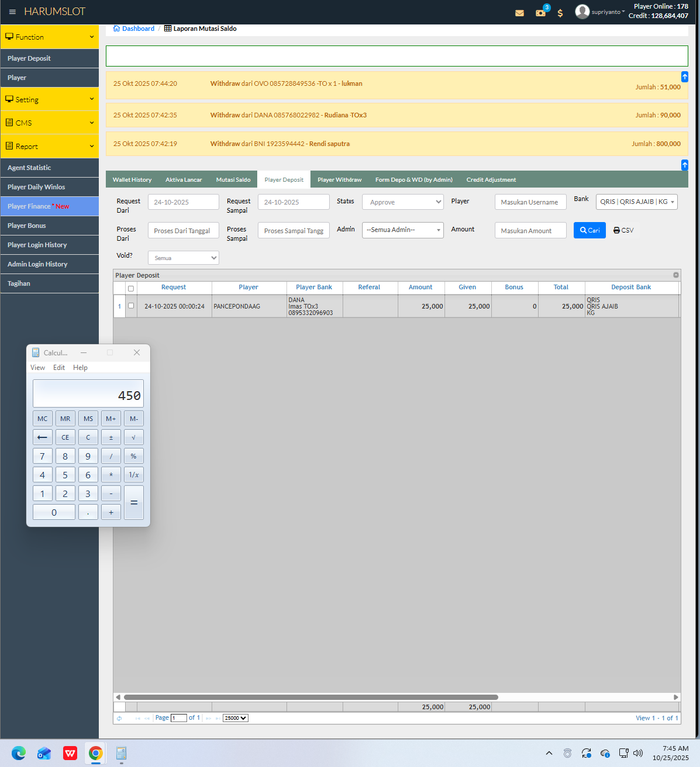Click the dollar sign icon in header
The width and height of the screenshot is (700, 767).
point(560,13)
